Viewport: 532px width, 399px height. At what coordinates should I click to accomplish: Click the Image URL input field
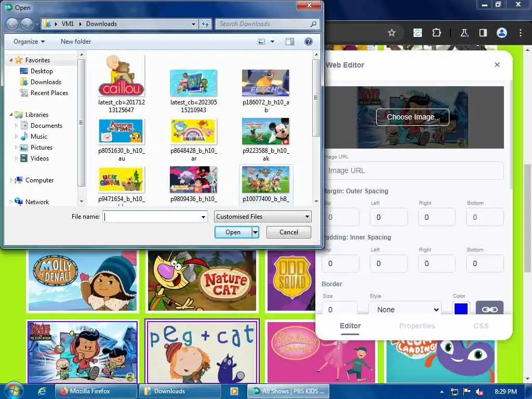click(x=413, y=170)
